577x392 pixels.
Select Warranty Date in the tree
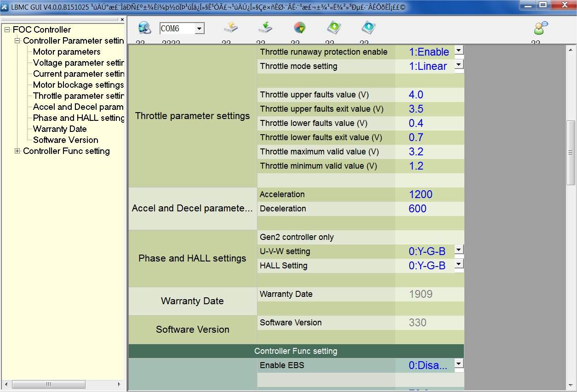click(x=60, y=129)
